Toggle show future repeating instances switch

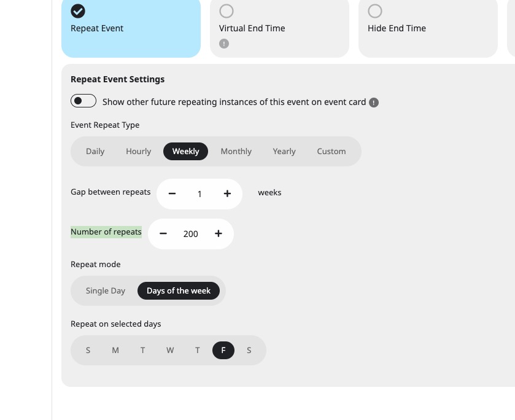(x=83, y=101)
